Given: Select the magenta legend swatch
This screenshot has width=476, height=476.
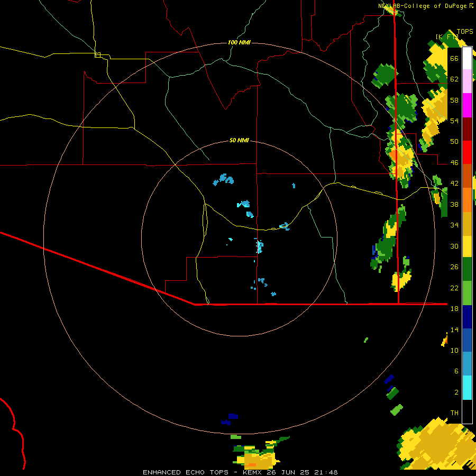Looking at the screenshot, I should pyautogui.click(x=467, y=105).
